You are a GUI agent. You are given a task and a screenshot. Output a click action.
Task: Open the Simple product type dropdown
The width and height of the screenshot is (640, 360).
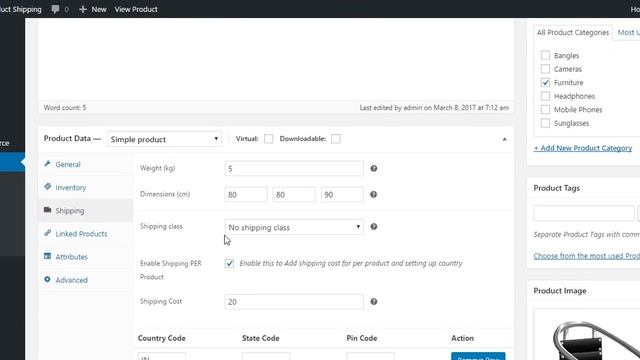(x=164, y=139)
